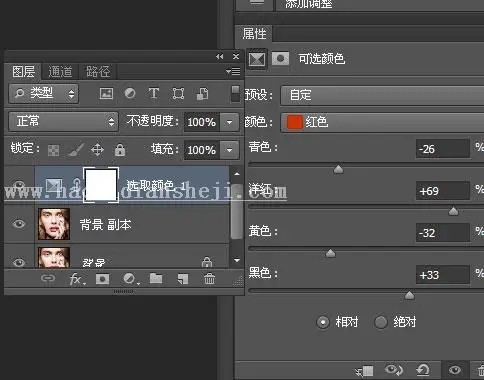Image resolution: width=484 pixels, height=380 pixels.
Task: Switch to the 路径 (Paths) tab
Action: (98, 72)
